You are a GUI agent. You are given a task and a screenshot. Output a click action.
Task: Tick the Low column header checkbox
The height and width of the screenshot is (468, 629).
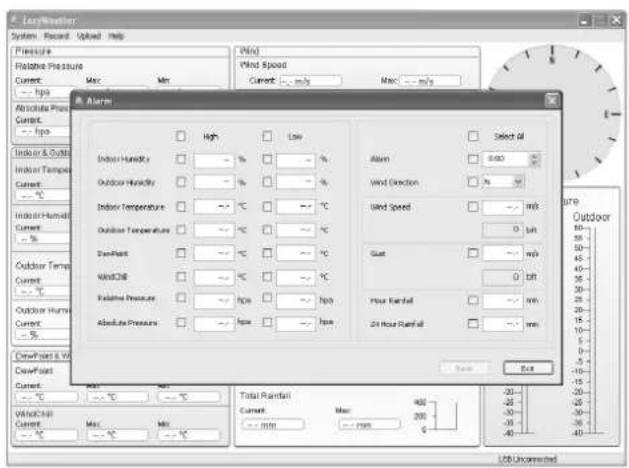pos(267,136)
